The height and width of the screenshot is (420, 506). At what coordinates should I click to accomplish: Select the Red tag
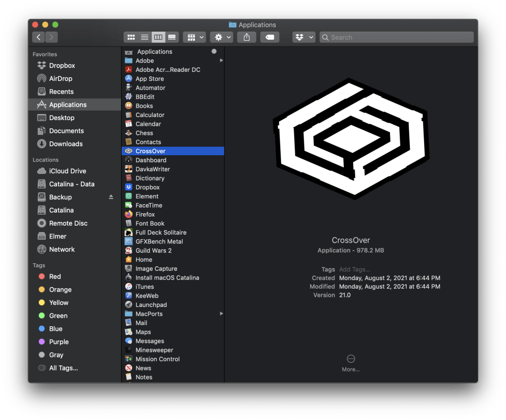pos(55,277)
